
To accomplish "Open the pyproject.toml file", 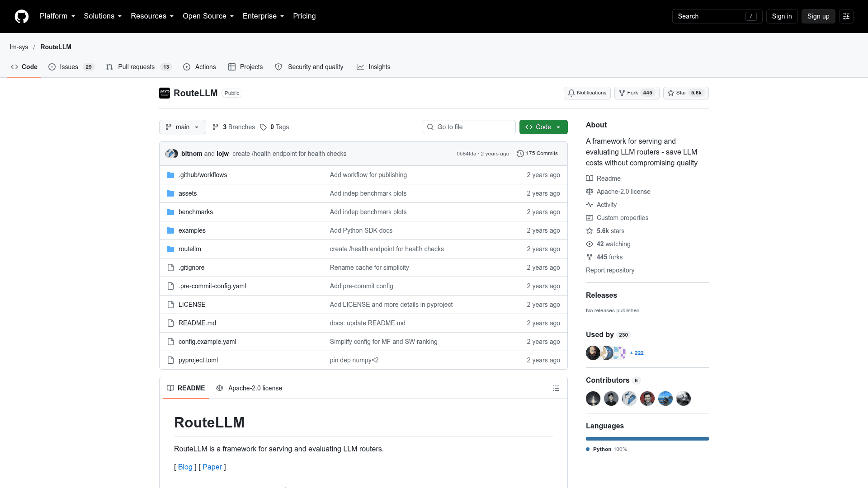I will [x=198, y=360].
